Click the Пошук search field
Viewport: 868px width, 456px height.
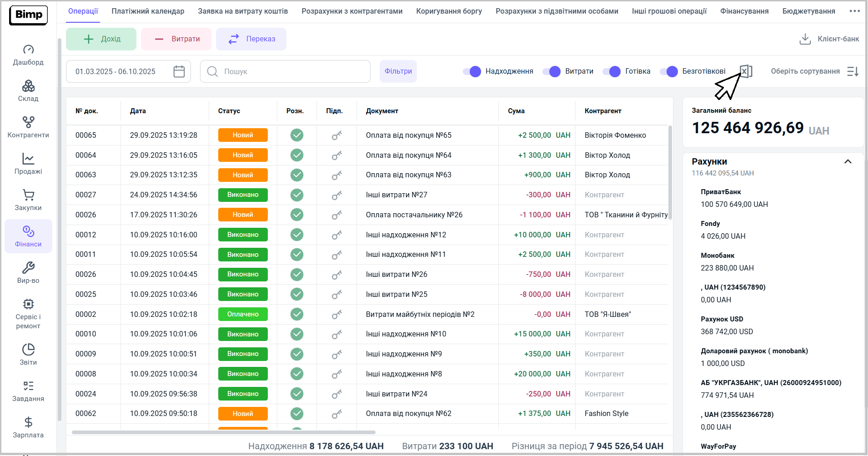coord(291,71)
